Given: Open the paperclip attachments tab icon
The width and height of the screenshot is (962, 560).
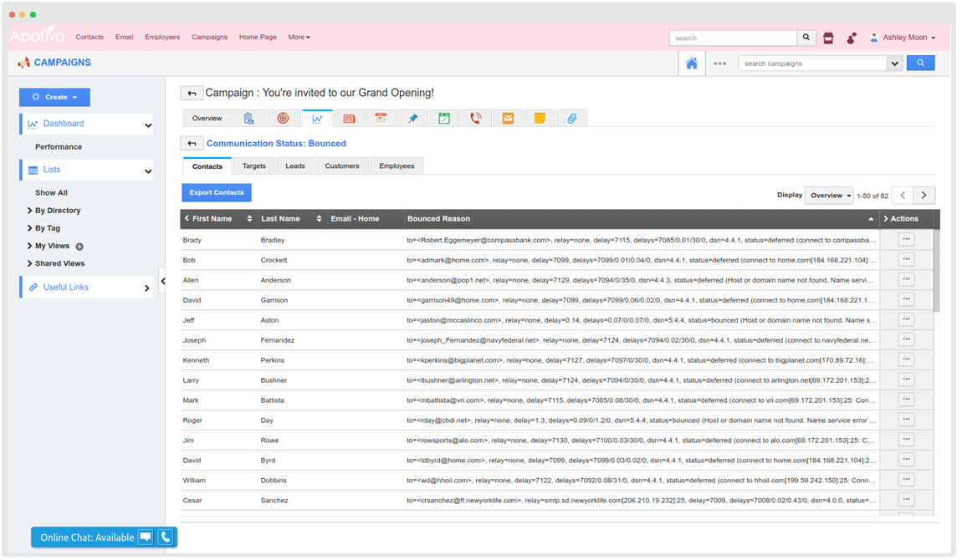Looking at the screenshot, I should pyautogui.click(x=571, y=119).
